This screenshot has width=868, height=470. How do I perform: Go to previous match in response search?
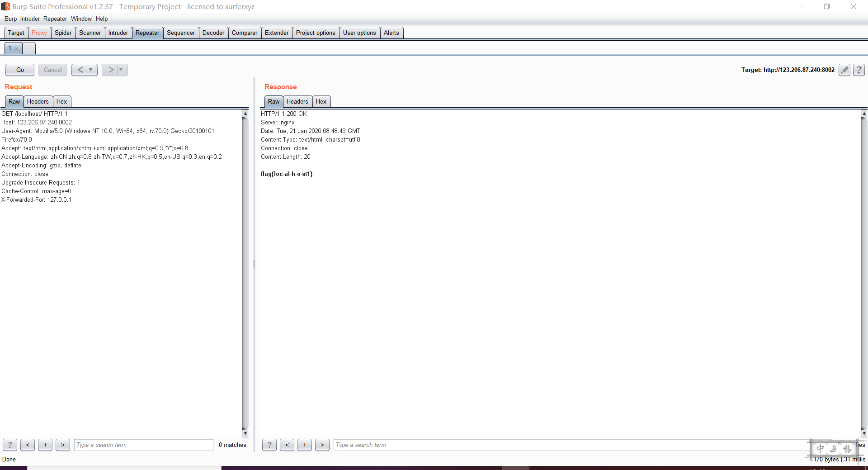[x=287, y=445]
